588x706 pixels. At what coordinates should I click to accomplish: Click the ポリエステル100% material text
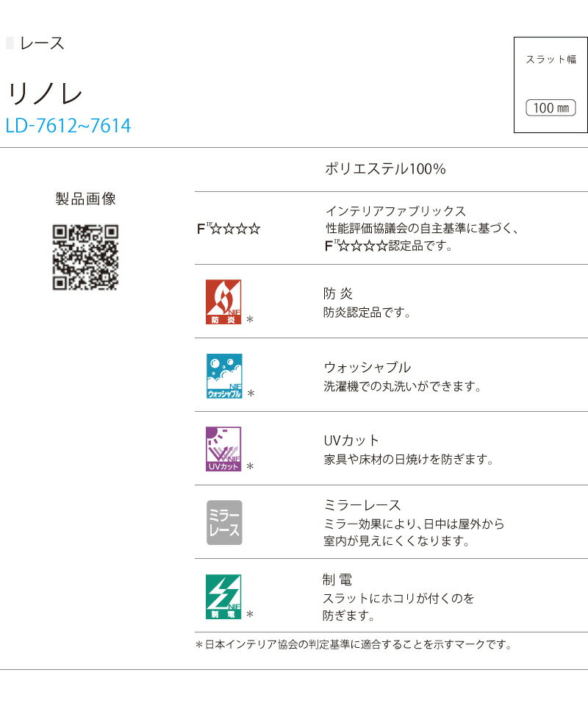pyautogui.click(x=385, y=169)
